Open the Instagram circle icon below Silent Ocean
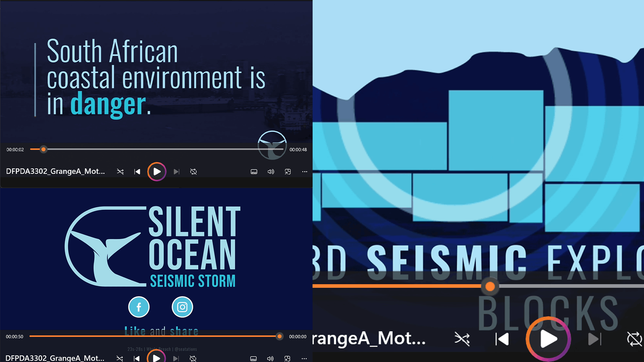Screen dimensions: 644x362 tap(182, 307)
